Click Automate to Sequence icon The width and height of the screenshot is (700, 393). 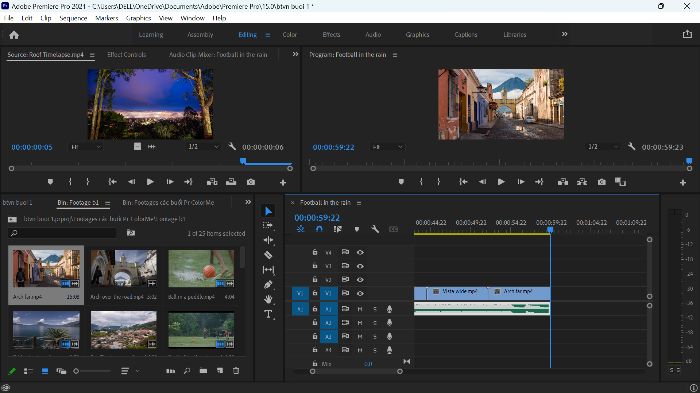[171, 371]
